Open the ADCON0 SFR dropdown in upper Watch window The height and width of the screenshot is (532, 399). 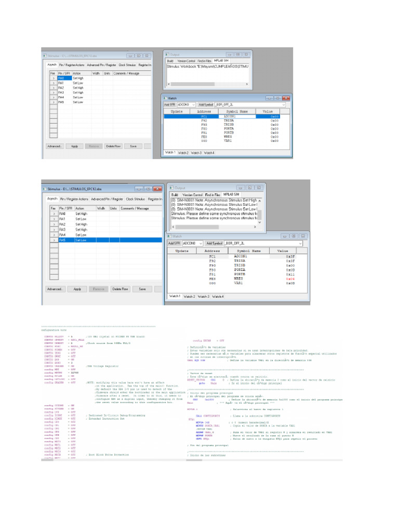[193, 105]
